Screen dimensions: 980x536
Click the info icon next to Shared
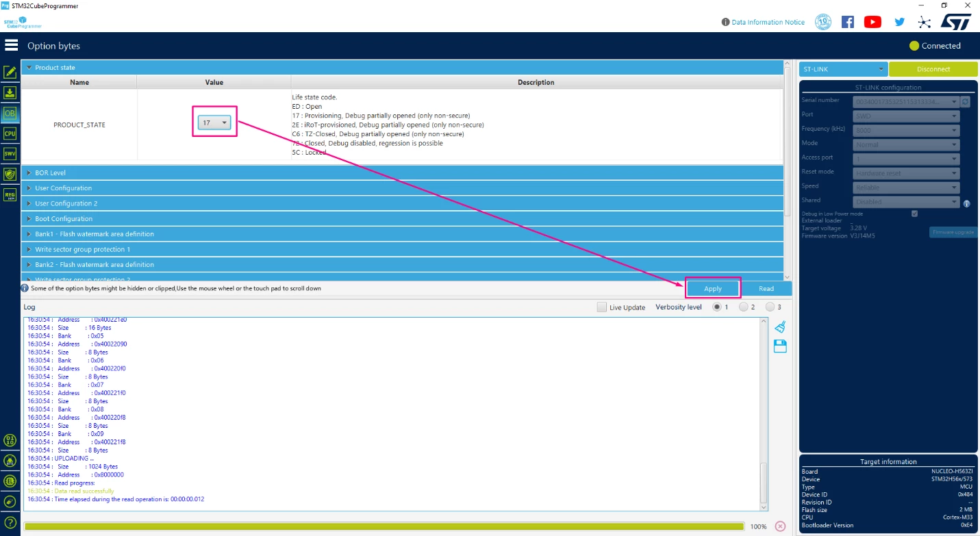[x=966, y=203]
